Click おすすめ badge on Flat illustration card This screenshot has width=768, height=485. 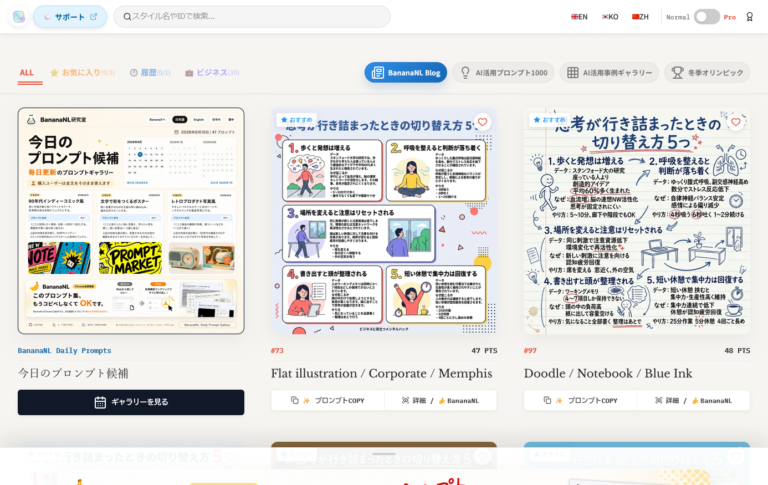[297, 120]
